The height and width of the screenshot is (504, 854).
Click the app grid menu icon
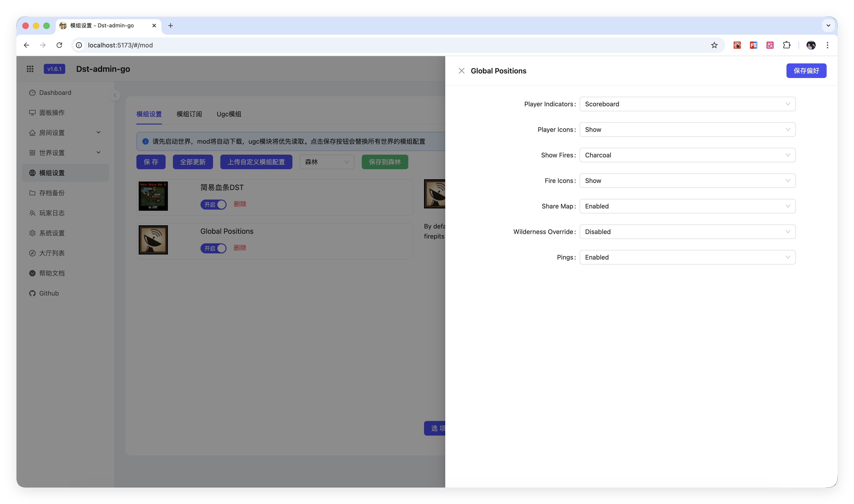[x=30, y=69]
